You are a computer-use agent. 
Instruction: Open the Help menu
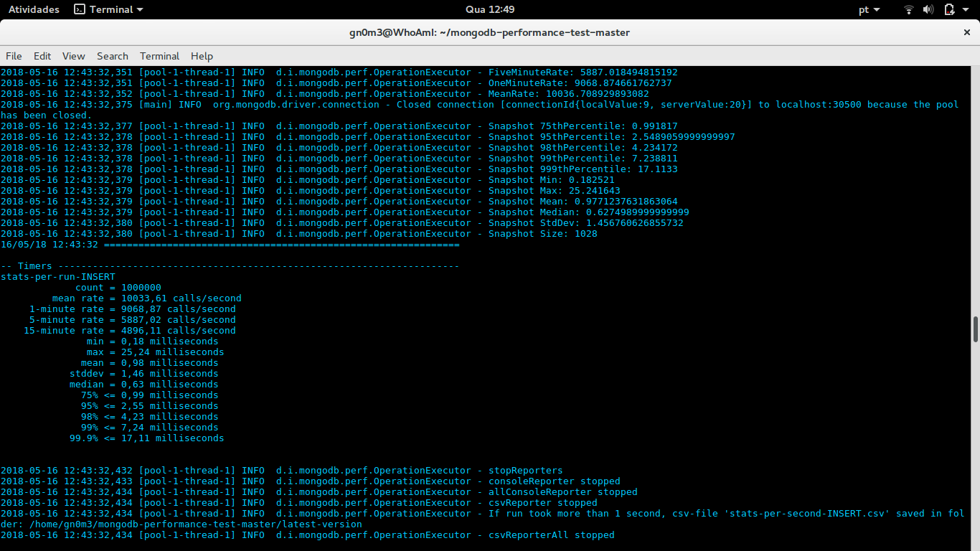click(x=202, y=56)
